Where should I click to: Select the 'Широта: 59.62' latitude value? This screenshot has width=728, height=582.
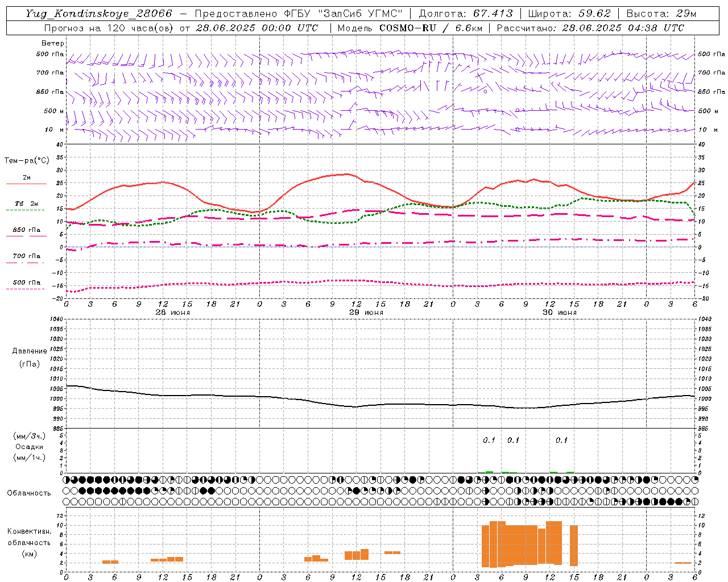click(569, 14)
